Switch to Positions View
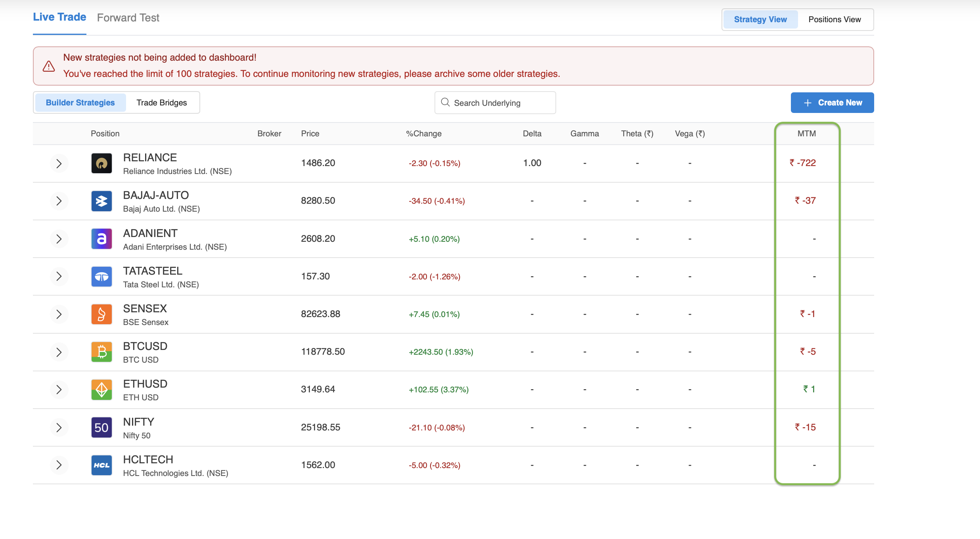 [x=835, y=19]
